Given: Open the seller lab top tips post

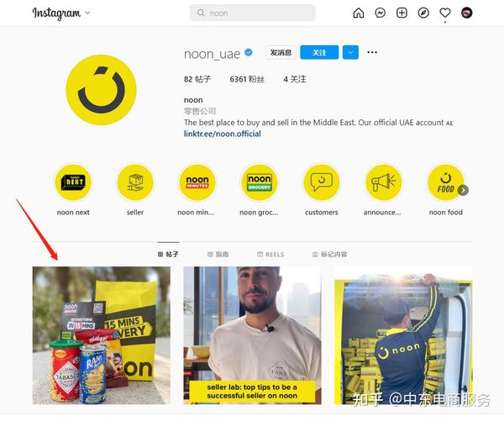Looking at the screenshot, I should tap(252, 335).
